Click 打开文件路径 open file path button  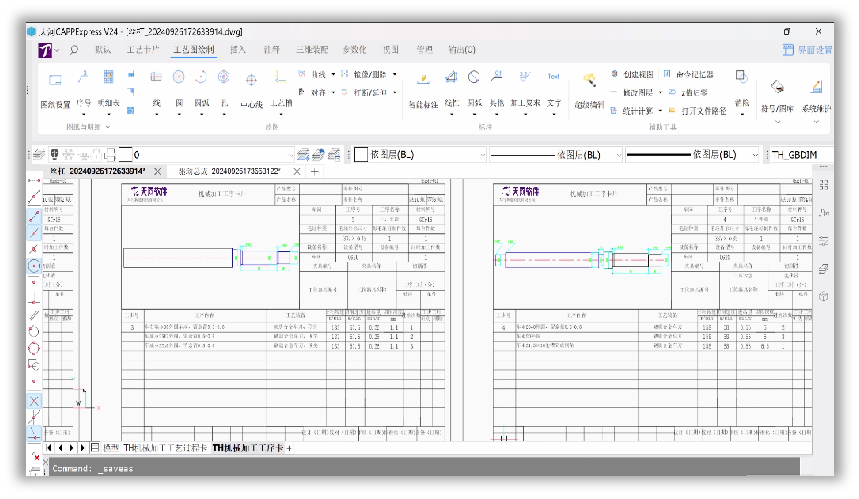pyautogui.click(x=697, y=111)
